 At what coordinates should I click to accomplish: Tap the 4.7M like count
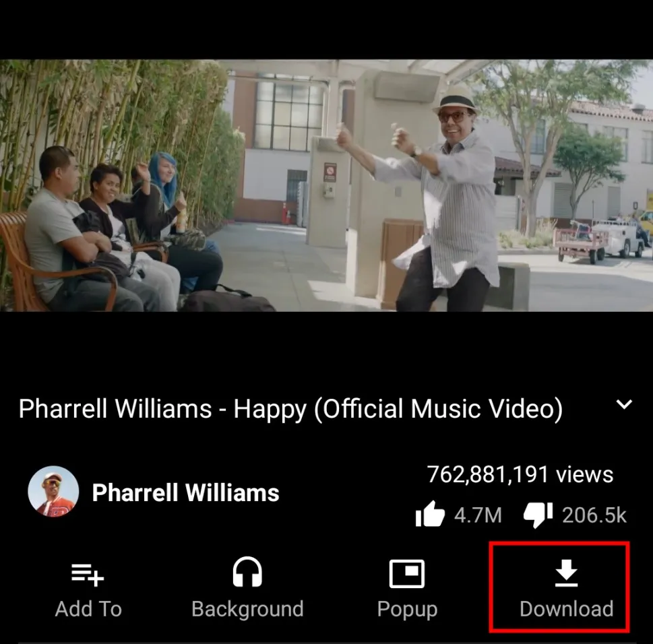[478, 515]
